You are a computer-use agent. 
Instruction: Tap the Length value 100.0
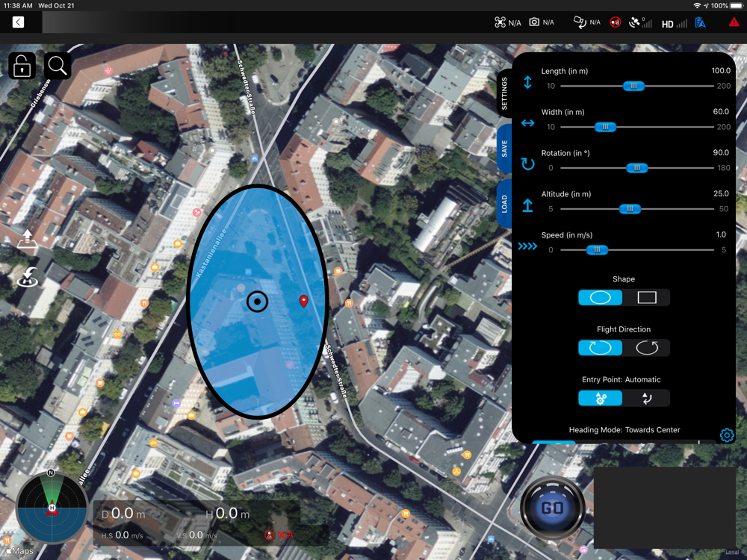point(721,70)
